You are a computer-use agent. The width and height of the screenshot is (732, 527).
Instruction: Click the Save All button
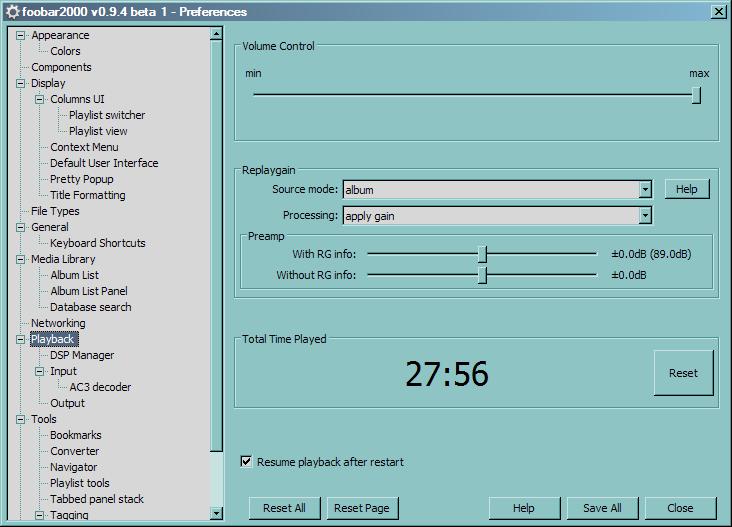click(x=602, y=508)
